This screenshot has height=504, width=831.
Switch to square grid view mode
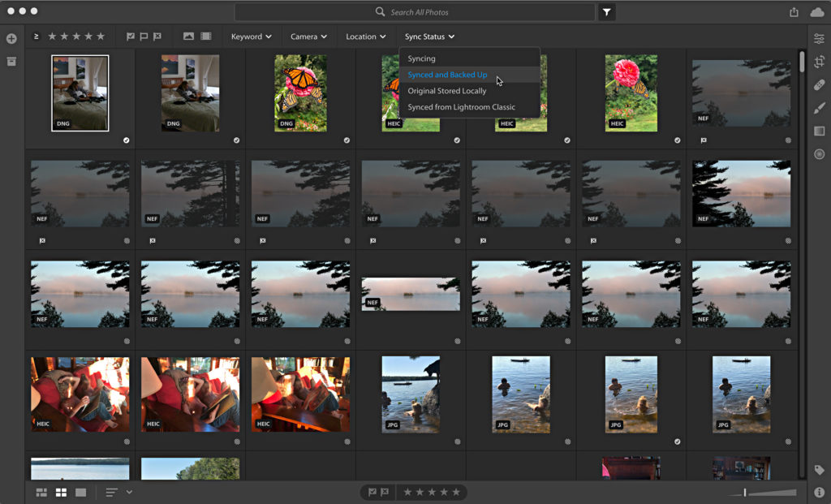60,491
